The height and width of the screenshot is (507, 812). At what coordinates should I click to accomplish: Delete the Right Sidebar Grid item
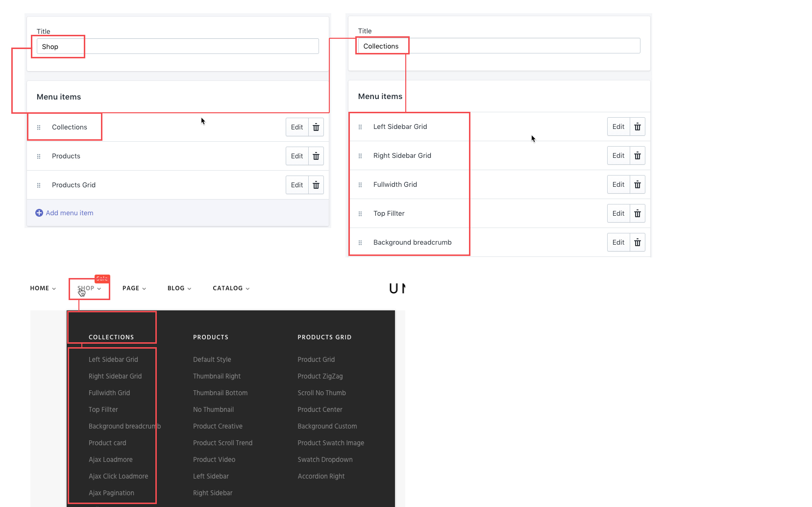638,156
